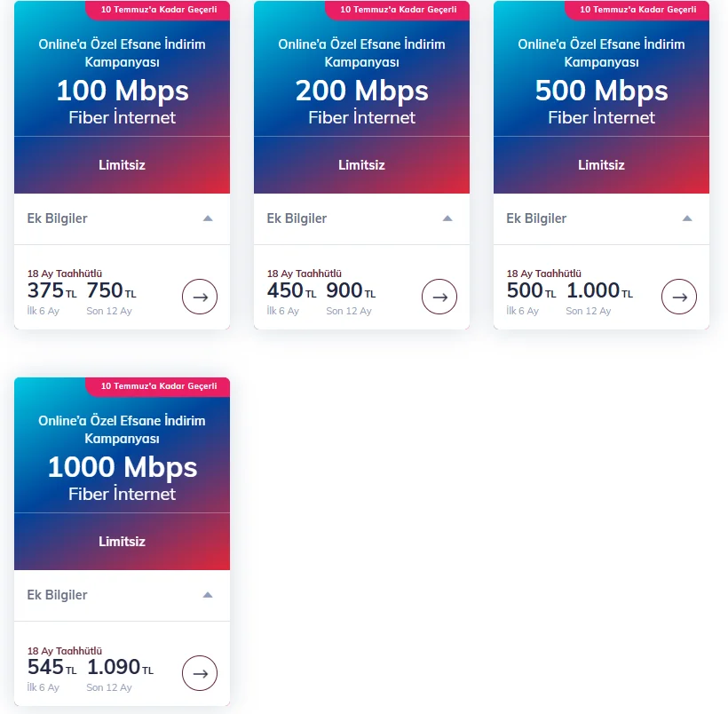Collapse Ek Bilgiler triangle on 200 Mbps card
Image resolution: width=728 pixels, height=714 pixels.
[447, 218]
